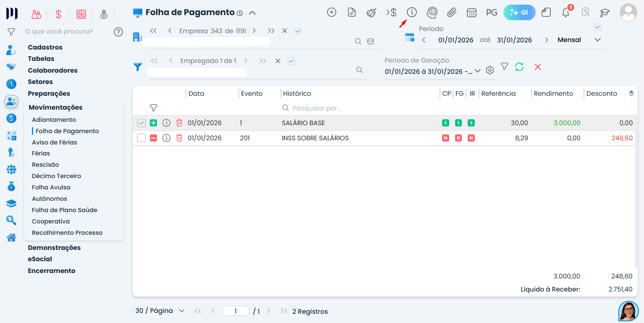The height and width of the screenshot is (323, 644).
Task: Open the Gi AI assistant
Action: tap(519, 12)
